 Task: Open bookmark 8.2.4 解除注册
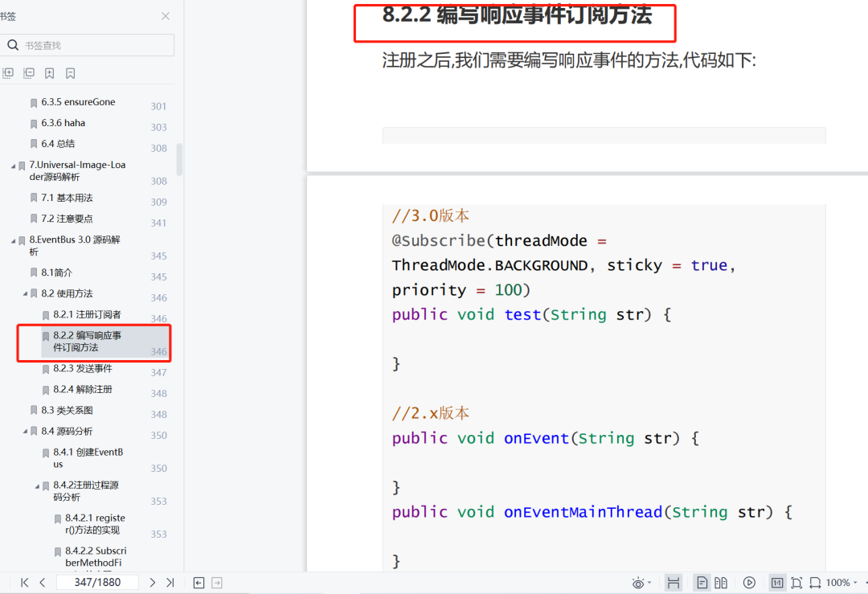tap(83, 389)
